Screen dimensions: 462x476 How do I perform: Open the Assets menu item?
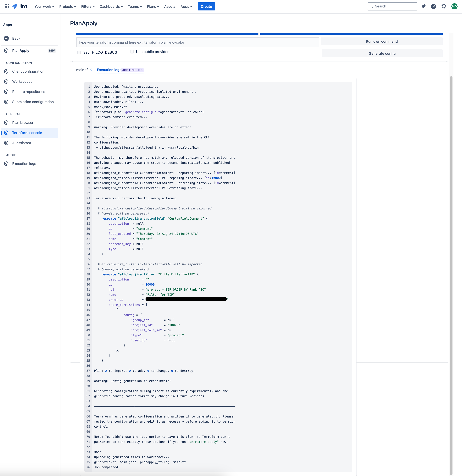click(169, 7)
